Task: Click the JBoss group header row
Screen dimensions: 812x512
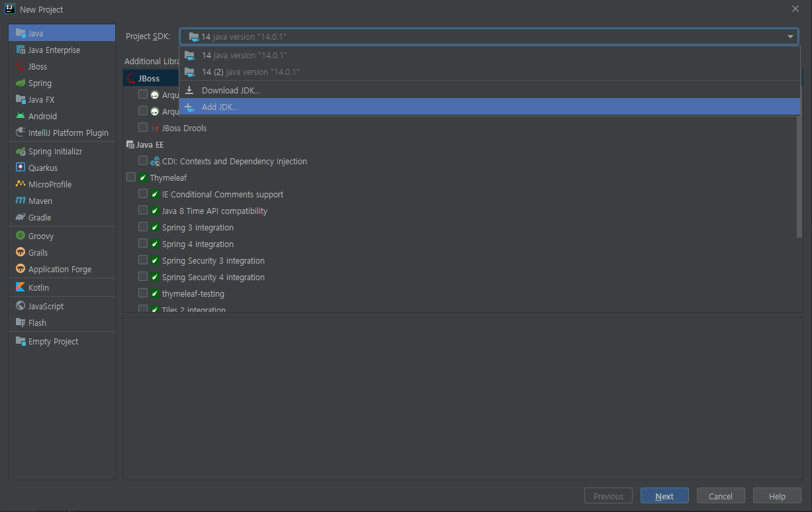Action: pyautogui.click(x=151, y=78)
